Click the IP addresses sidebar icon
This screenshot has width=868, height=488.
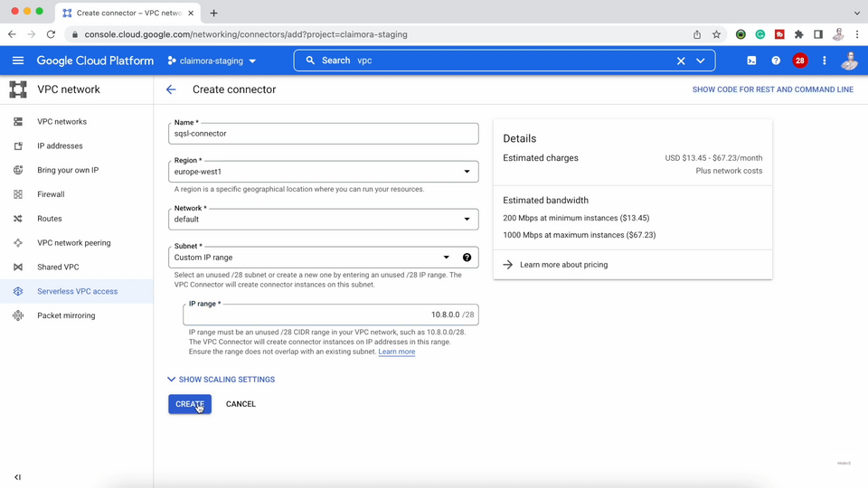coord(18,146)
